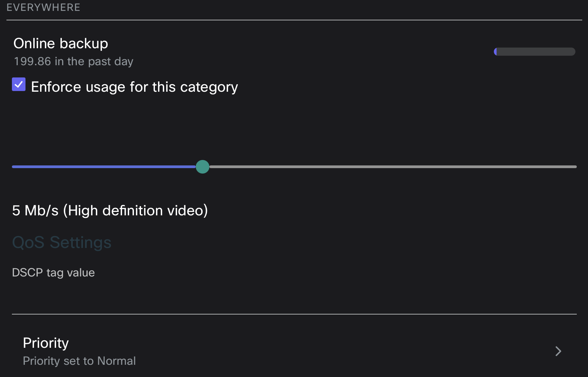588x377 pixels.
Task: Select the Online backup heading
Action: tap(60, 43)
